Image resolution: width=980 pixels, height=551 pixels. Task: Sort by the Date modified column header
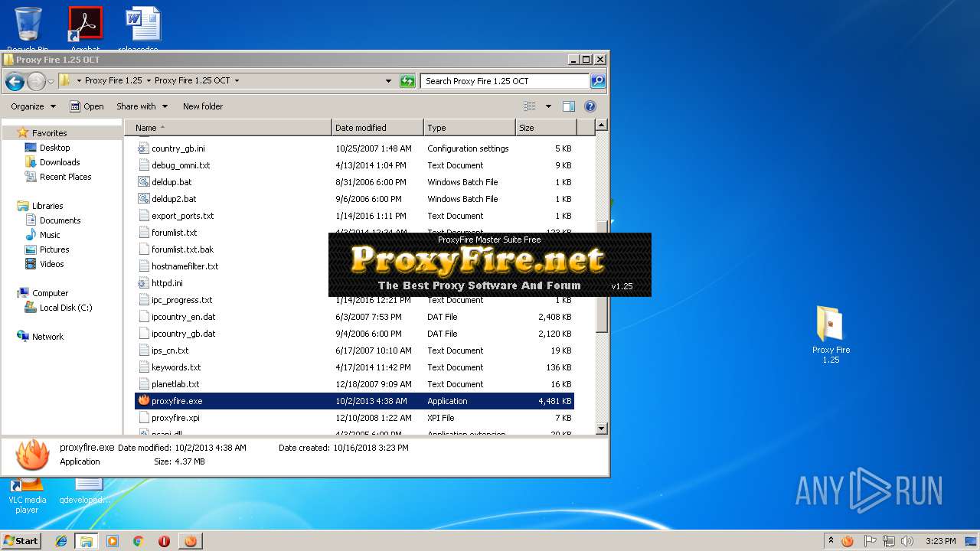click(377, 128)
